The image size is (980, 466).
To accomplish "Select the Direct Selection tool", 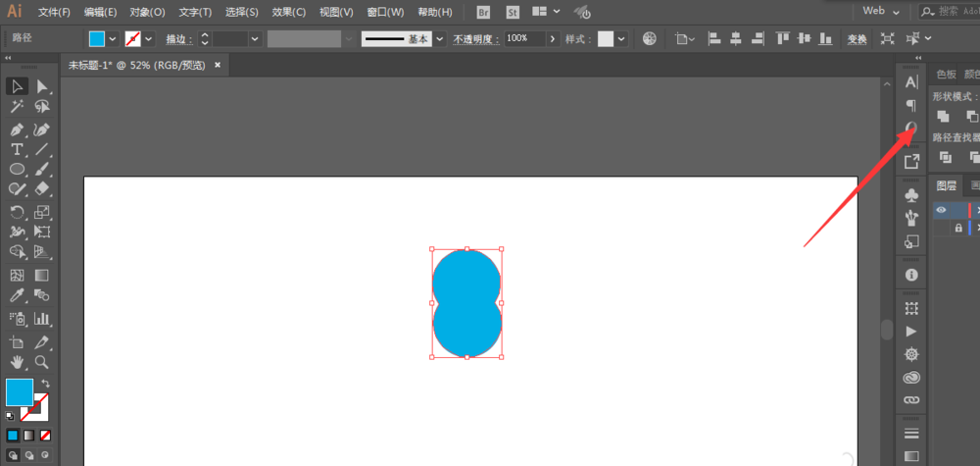I will tap(42, 86).
